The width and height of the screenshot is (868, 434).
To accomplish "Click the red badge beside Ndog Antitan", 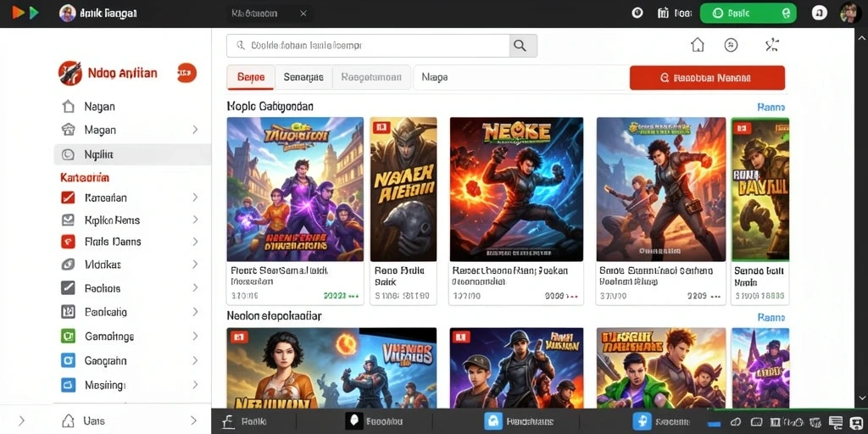I will pos(186,73).
